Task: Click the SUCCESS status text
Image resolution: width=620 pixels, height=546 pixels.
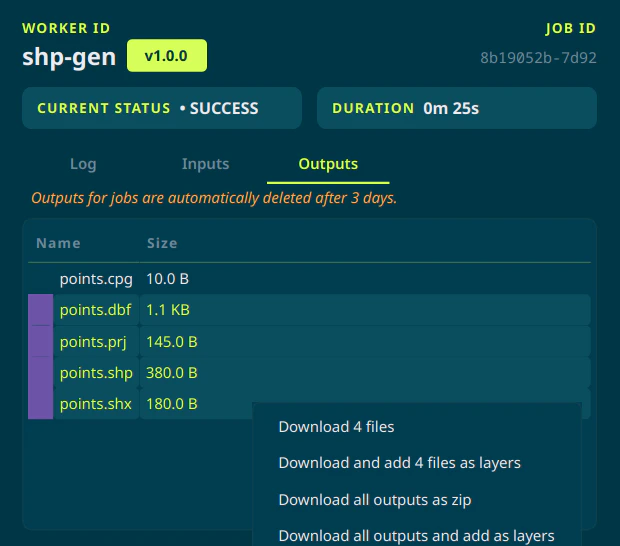Action: [224, 108]
